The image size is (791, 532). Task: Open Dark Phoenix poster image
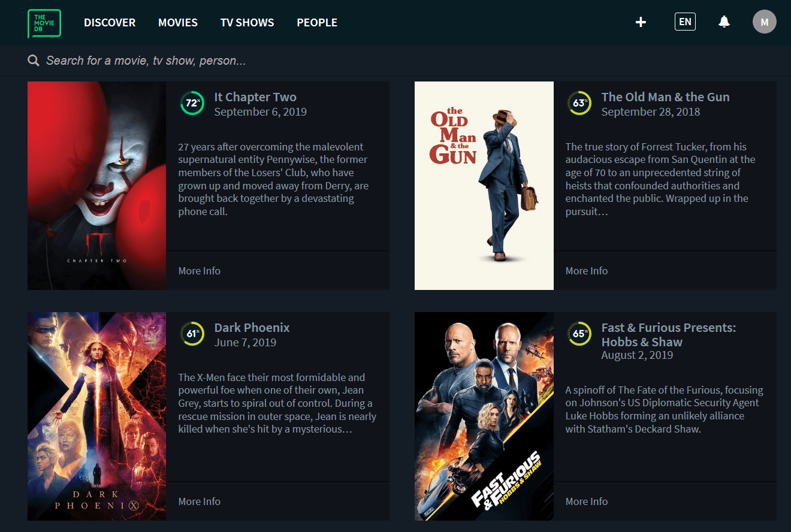(97, 416)
